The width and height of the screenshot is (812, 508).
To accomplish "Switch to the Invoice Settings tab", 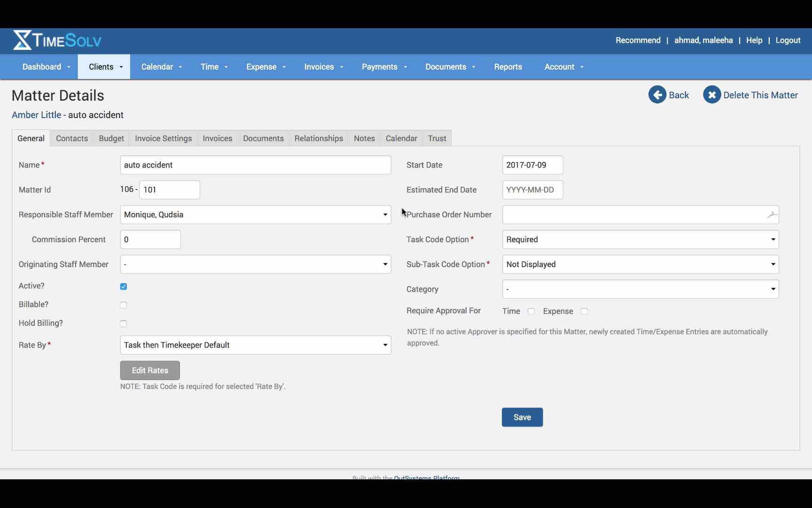I will (x=163, y=138).
